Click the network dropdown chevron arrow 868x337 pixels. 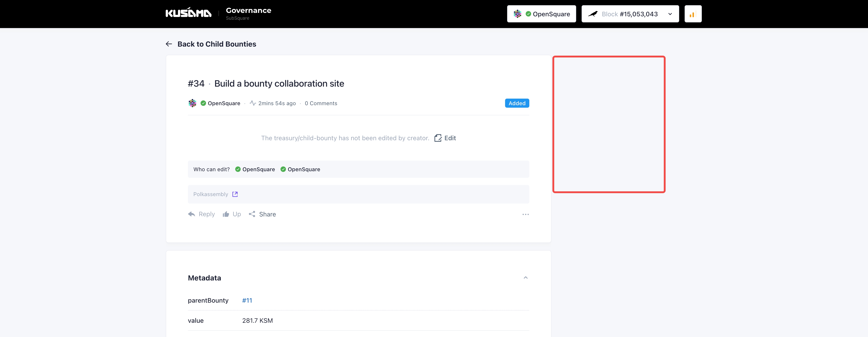click(x=670, y=14)
